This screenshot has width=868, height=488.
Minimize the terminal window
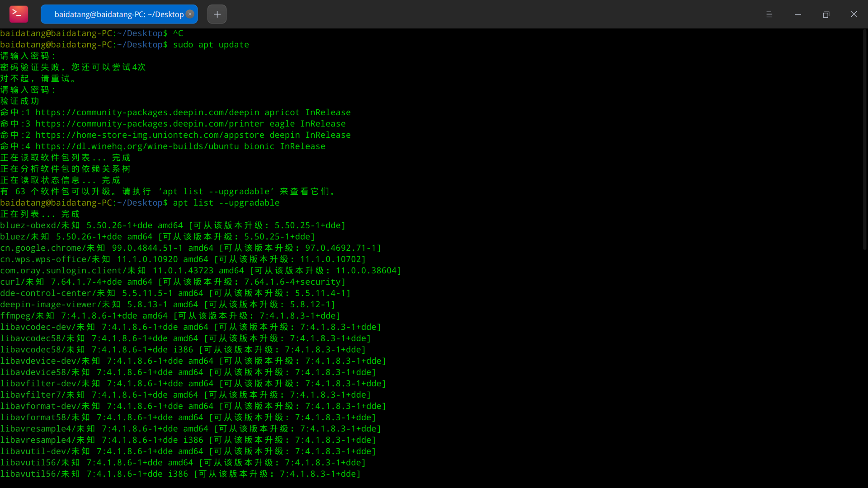pyautogui.click(x=798, y=14)
